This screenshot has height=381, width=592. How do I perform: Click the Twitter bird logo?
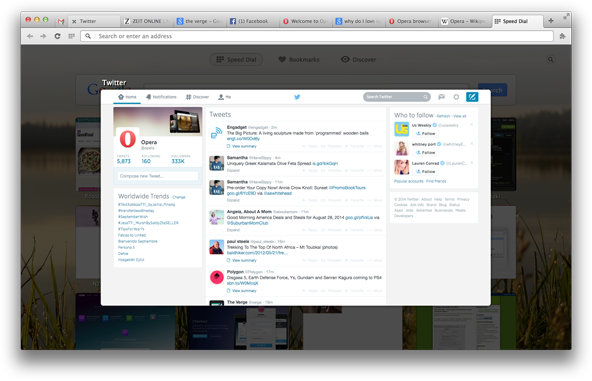pos(297,97)
